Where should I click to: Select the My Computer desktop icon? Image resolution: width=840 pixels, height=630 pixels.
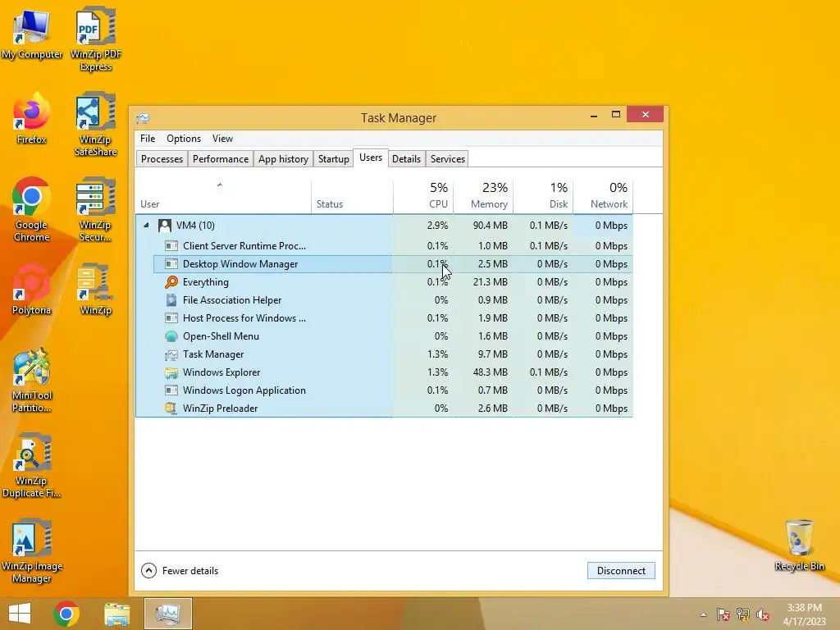(32, 35)
